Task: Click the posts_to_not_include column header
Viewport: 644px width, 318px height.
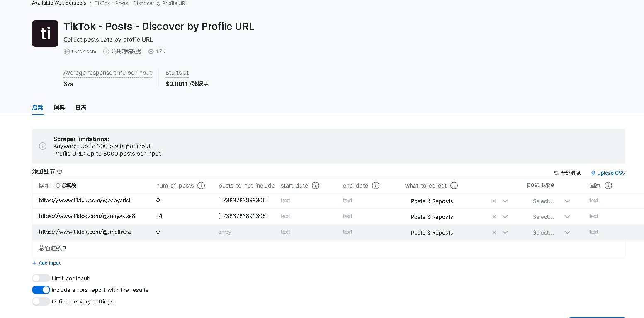Action: [x=246, y=186]
